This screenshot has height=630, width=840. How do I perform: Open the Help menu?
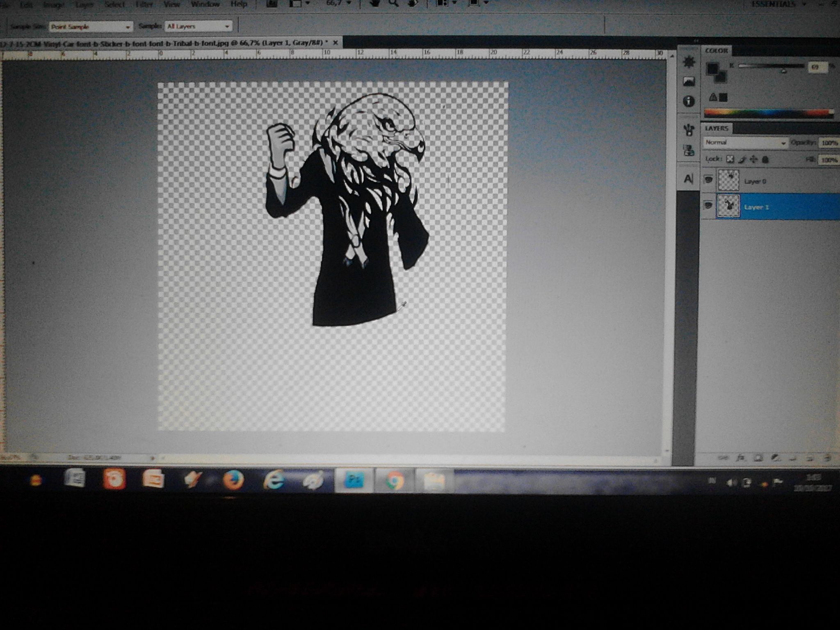[239, 4]
